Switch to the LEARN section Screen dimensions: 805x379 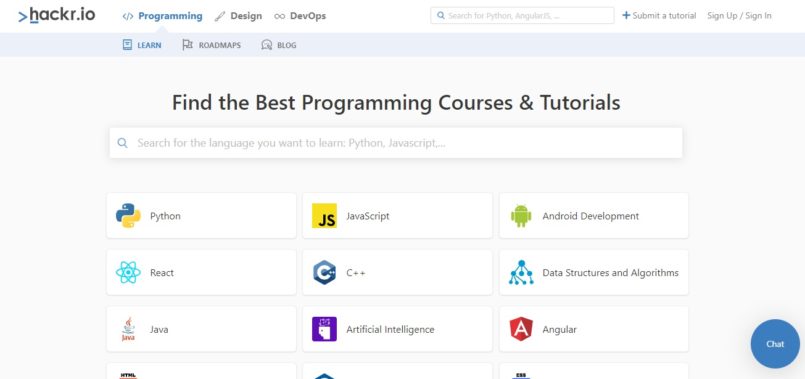pos(142,45)
